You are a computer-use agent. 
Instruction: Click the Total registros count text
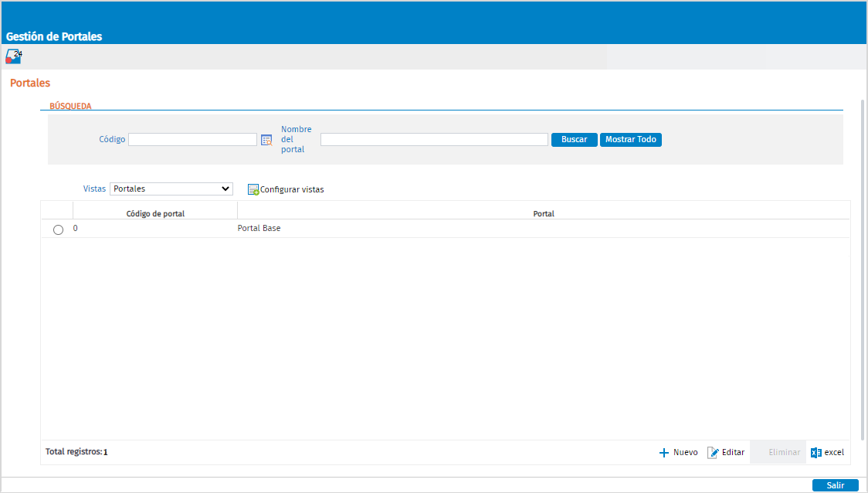pos(76,452)
